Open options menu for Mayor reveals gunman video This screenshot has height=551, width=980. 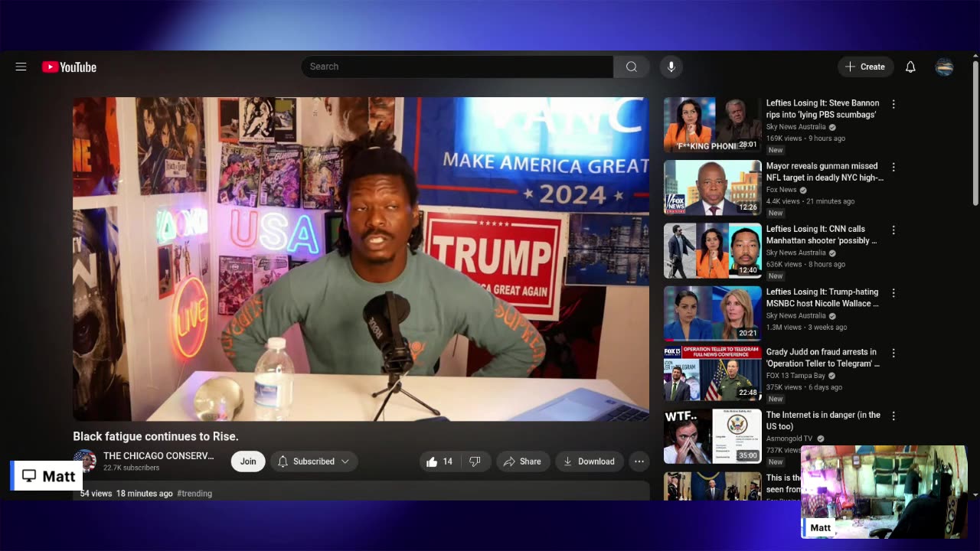click(893, 167)
